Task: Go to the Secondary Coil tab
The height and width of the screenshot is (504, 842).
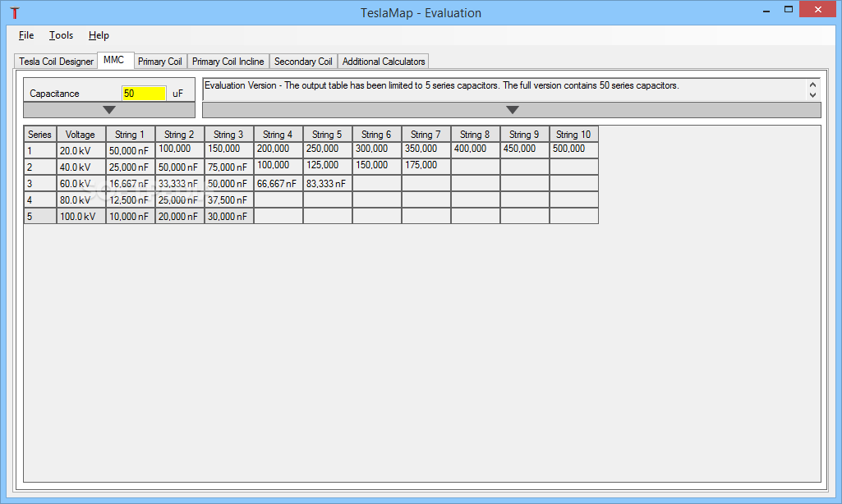Action: click(303, 62)
